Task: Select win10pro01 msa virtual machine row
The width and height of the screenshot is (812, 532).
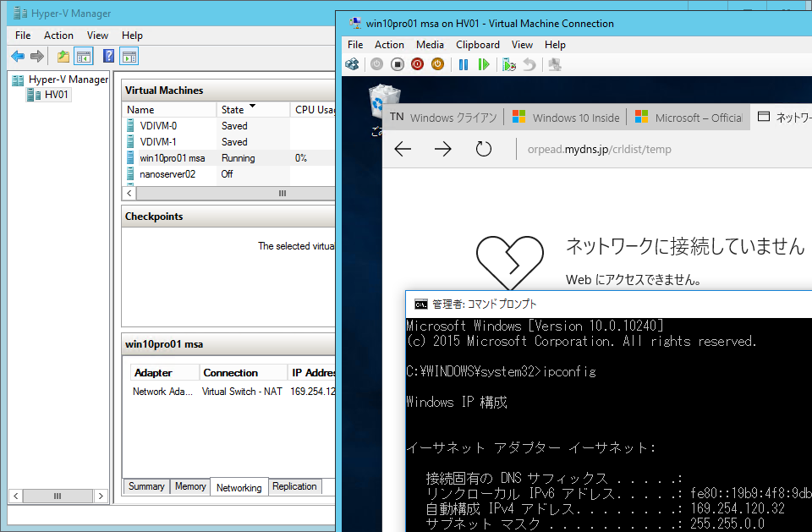Action: (x=229, y=158)
